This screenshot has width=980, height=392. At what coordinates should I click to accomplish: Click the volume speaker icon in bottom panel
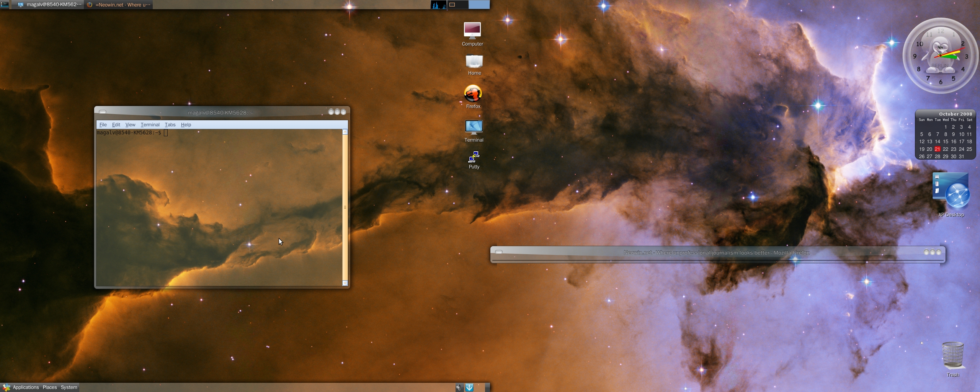(x=459, y=387)
